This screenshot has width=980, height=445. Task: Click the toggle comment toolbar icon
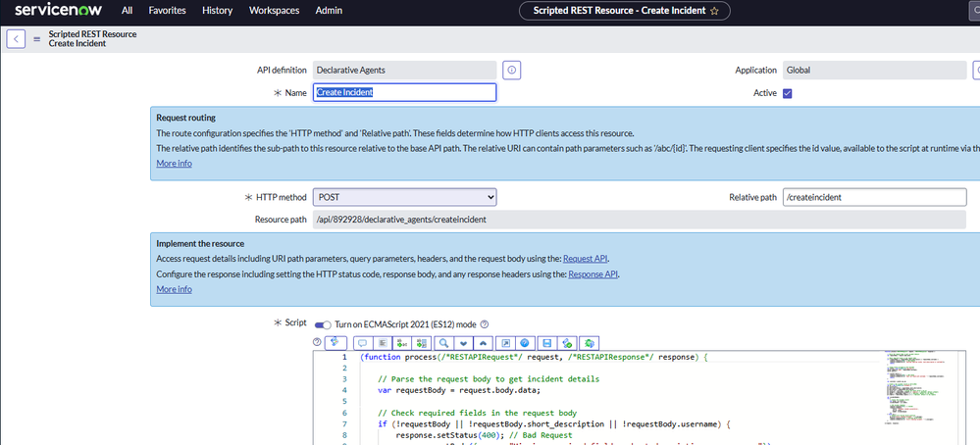tap(363, 343)
